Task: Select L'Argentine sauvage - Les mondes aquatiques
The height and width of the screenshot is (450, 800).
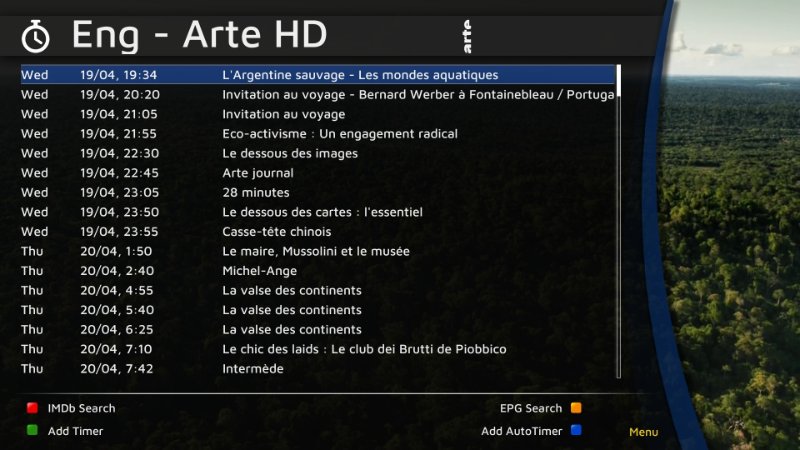Action: [318, 74]
